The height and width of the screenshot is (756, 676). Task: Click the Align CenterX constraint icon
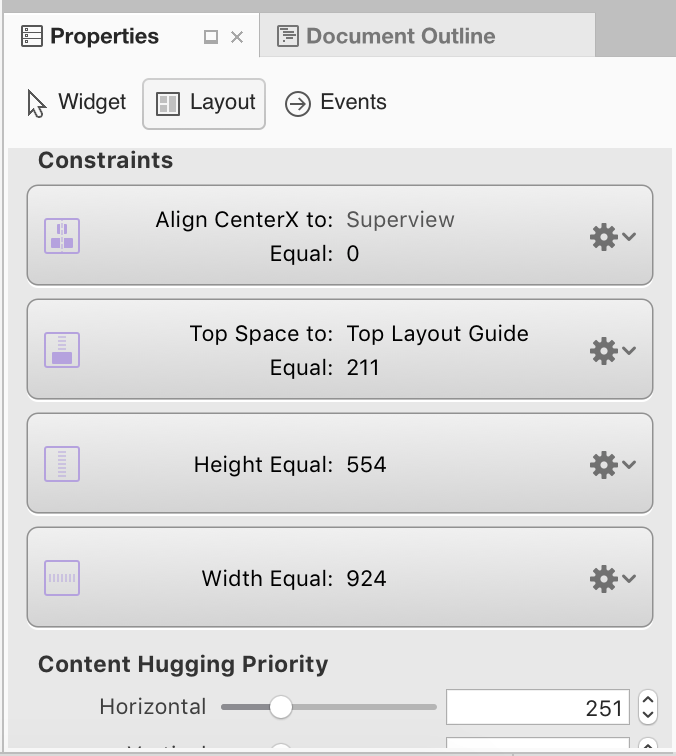pos(62,236)
